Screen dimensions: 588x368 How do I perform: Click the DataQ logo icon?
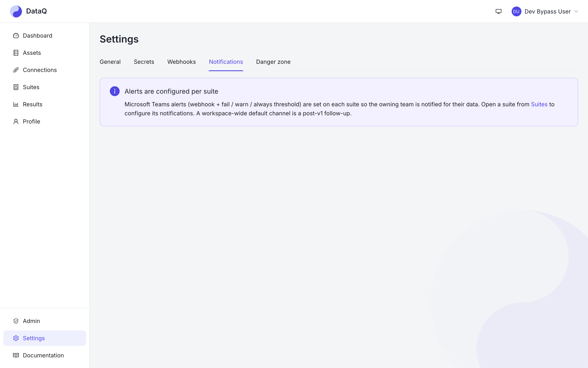click(16, 11)
